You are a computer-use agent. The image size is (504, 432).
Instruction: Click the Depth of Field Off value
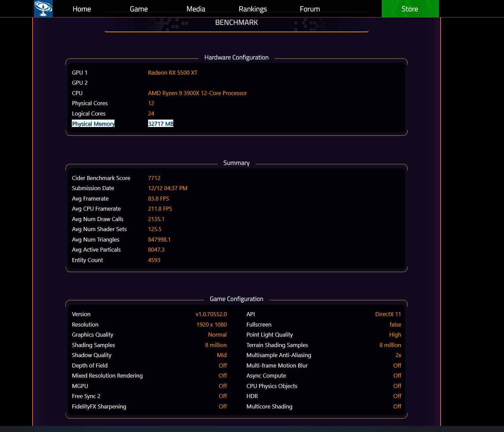click(223, 365)
